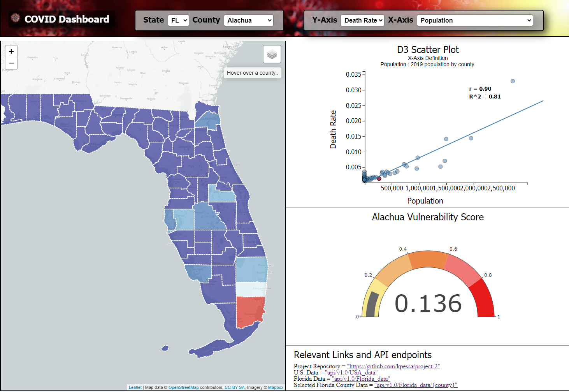This screenshot has width=569, height=392.
Task: Change the X-Axis Population selection
Action: tap(474, 20)
